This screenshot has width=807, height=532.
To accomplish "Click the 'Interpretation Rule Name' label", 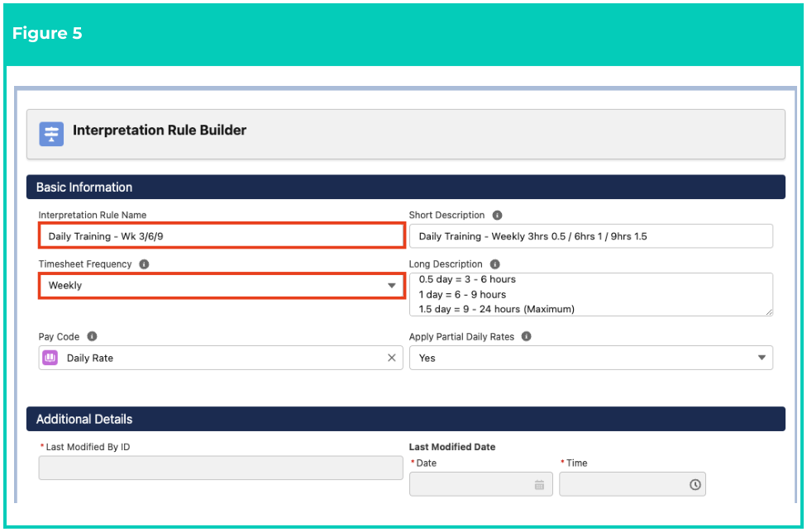I will click(x=92, y=215).
